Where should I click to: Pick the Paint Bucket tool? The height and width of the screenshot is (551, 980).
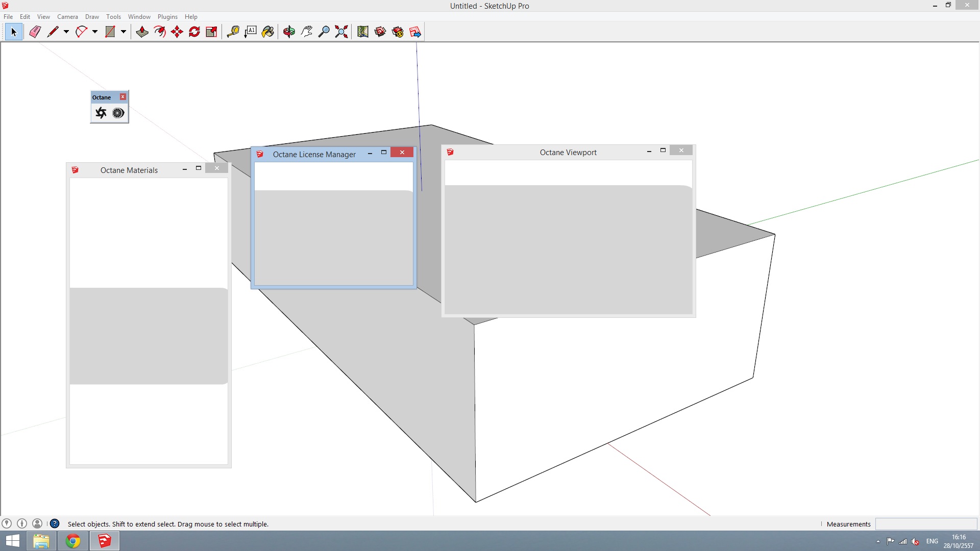pos(267,32)
